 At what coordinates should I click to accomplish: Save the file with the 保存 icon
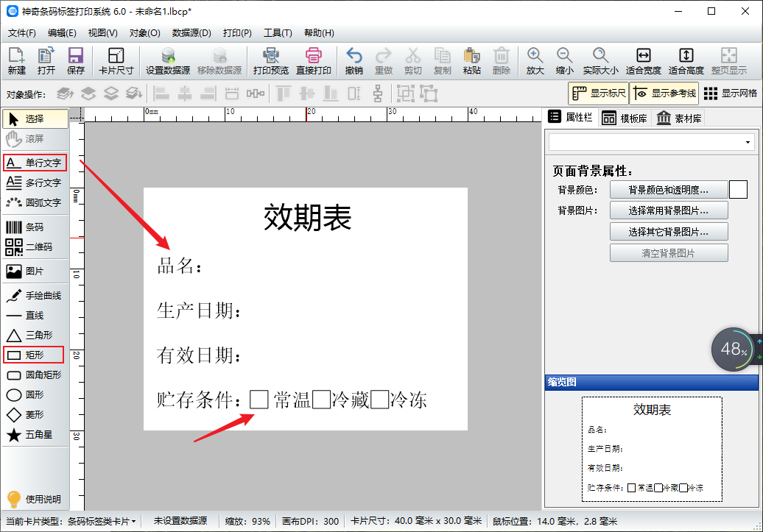tap(75, 61)
